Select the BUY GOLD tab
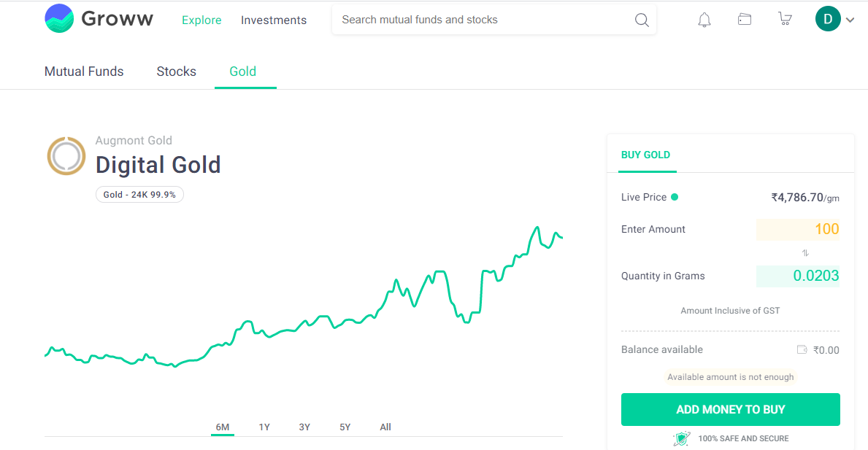Screen dimensions: 868x450 [645, 155]
